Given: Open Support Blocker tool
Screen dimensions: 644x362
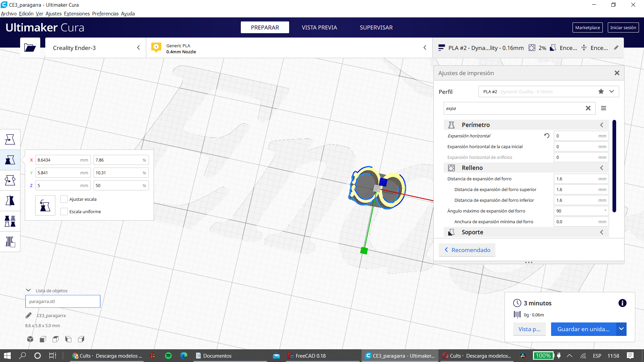Looking at the screenshot, I should tap(10, 242).
